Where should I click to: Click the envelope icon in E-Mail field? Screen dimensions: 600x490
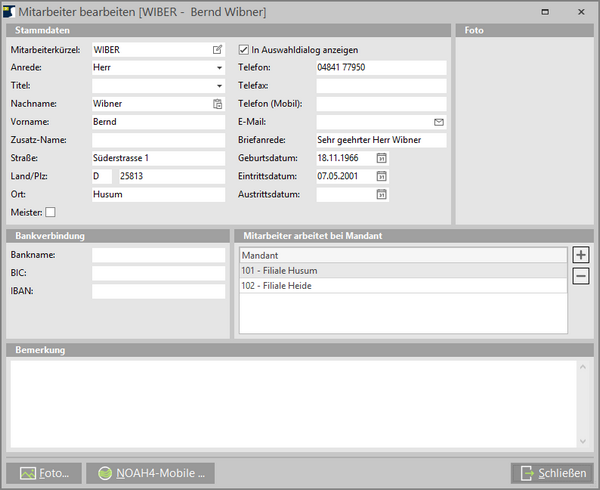coord(438,121)
